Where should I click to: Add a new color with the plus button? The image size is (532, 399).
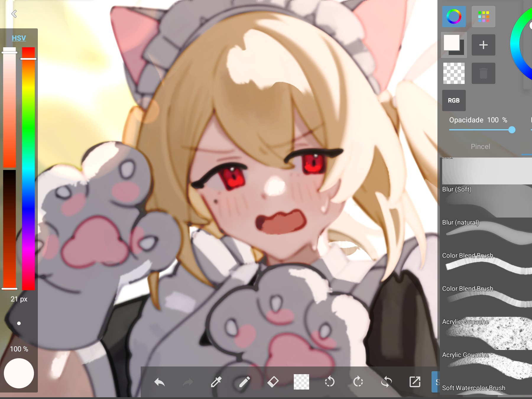(x=483, y=45)
